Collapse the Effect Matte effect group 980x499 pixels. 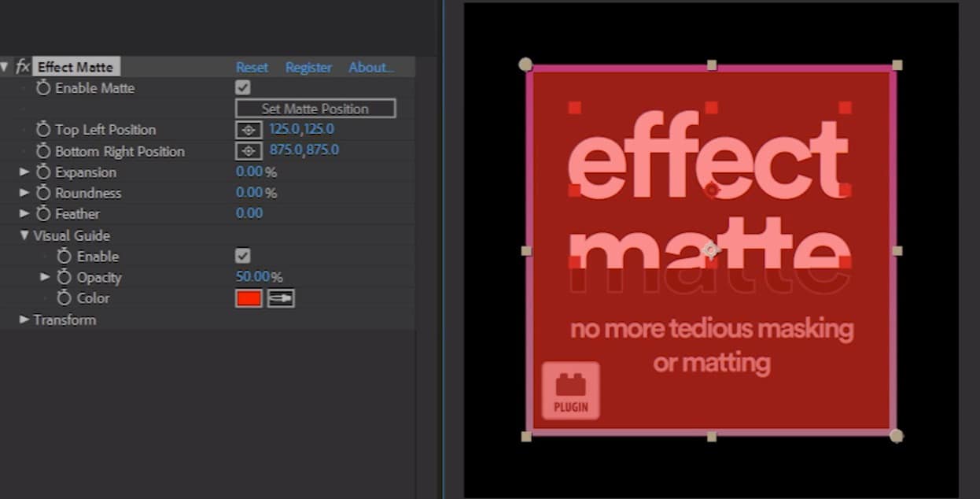[x=5, y=67]
